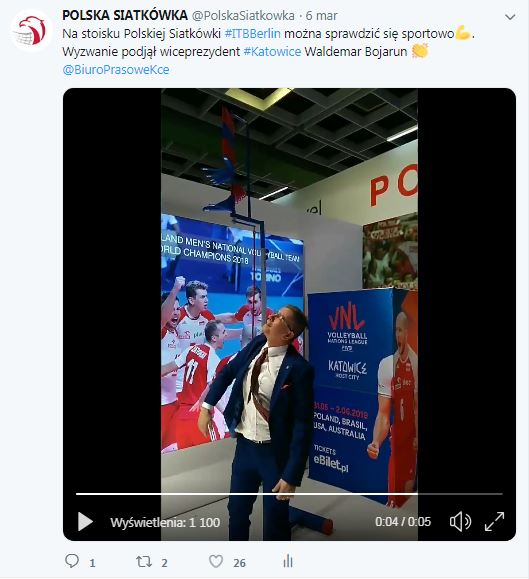Like the tweet with heart icon
529x579 pixels.
(216, 562)
